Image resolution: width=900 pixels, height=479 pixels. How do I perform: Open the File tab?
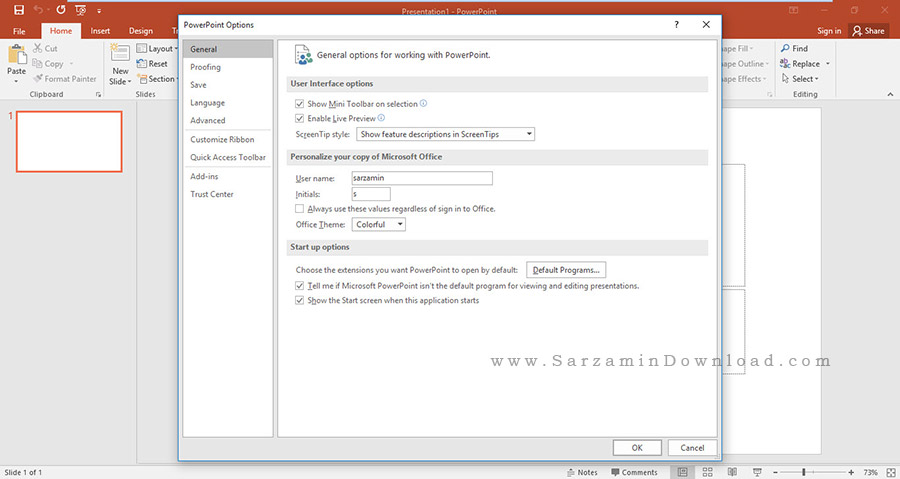[19, 31]
